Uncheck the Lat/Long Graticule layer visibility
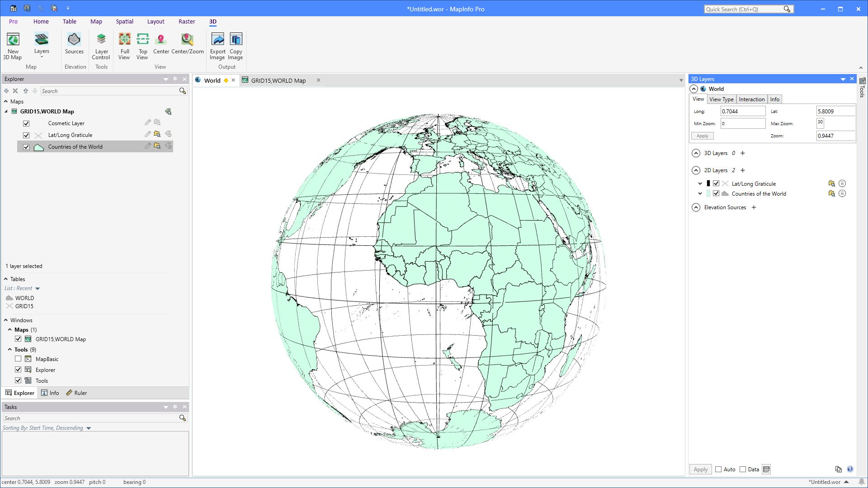Image resolution: width=868 pixels, height=488 pixels. tap(716, 183)
